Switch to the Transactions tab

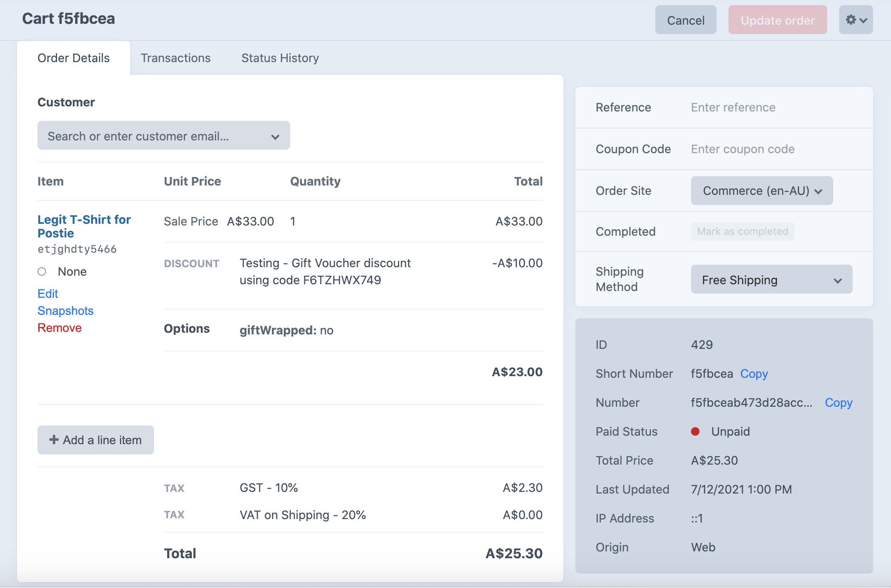pos(176,58)
